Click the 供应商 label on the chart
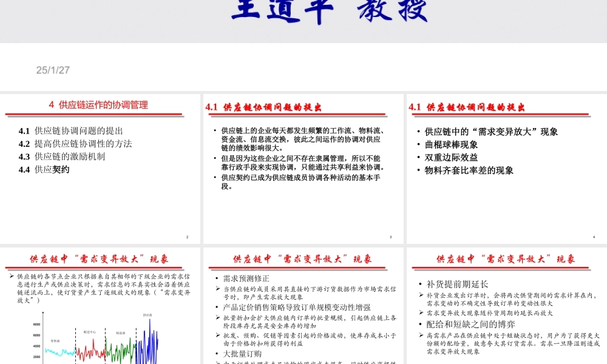This screenshot has height=364, width=607. (x=148, y=314)
